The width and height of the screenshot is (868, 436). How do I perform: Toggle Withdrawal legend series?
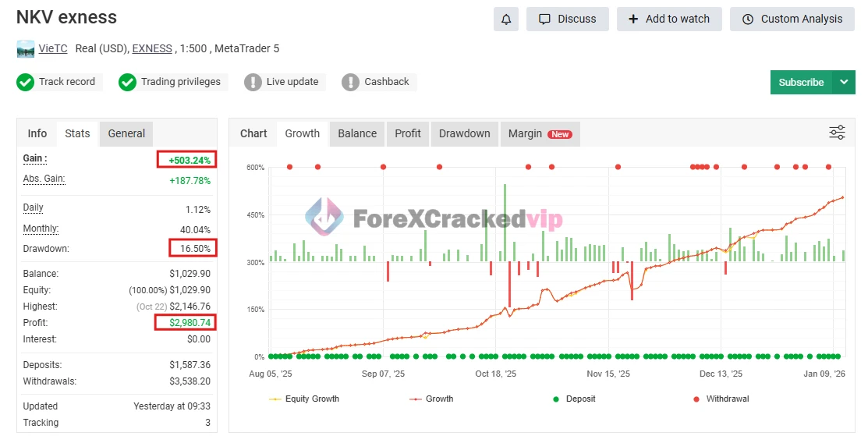point(721,399)
